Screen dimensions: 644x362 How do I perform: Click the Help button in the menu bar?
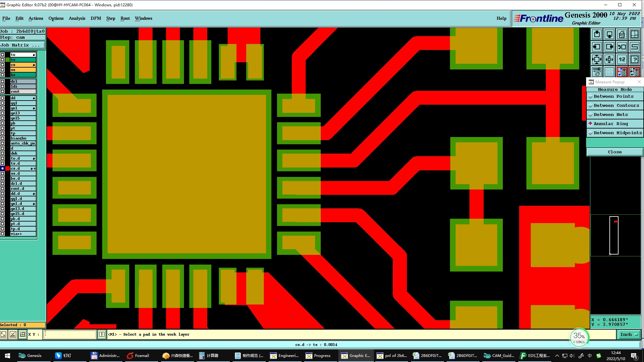coord(501,19)
